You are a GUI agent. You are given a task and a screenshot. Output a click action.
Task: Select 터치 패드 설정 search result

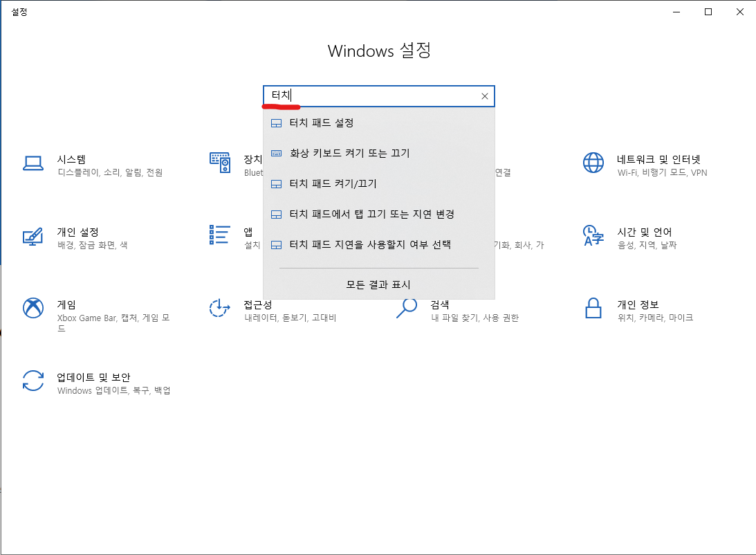(x=379, y=123)
